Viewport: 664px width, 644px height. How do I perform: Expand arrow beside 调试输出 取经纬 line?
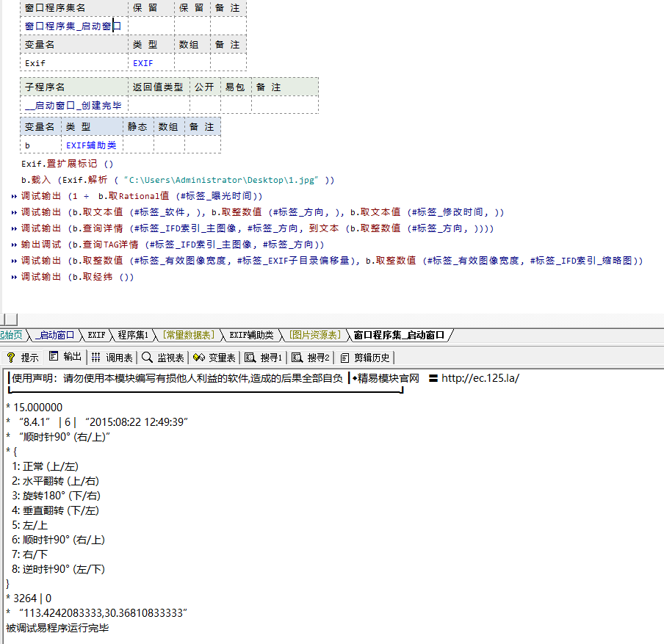(x=15, y=278)
